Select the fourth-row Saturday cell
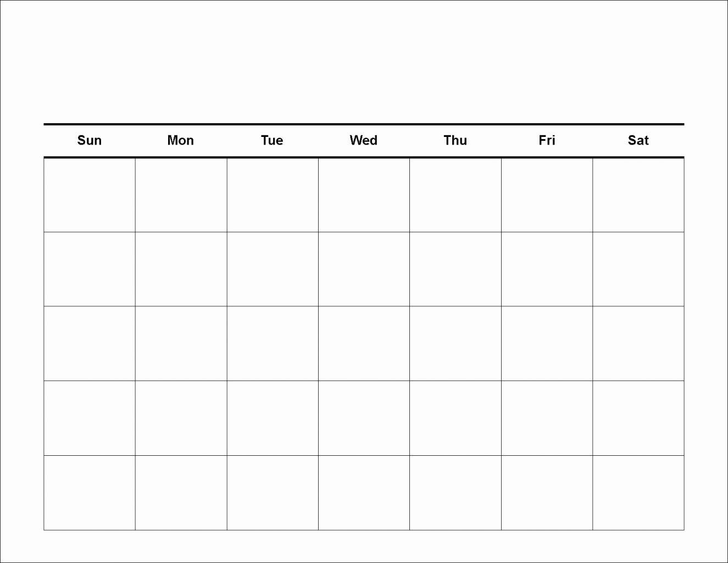The width and height of the screenshot is (728, 563). coord(638,418)
